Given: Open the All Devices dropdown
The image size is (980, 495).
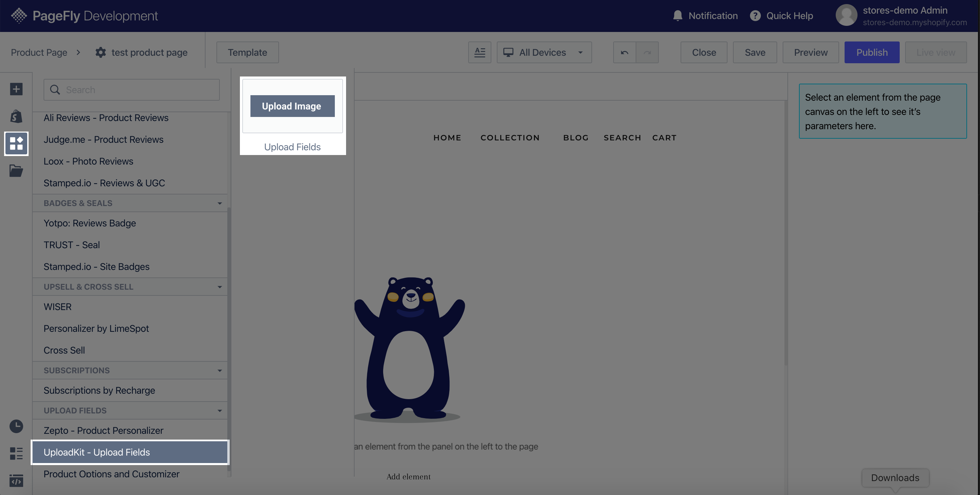Looking at the screenshot, I should (544, 52).
